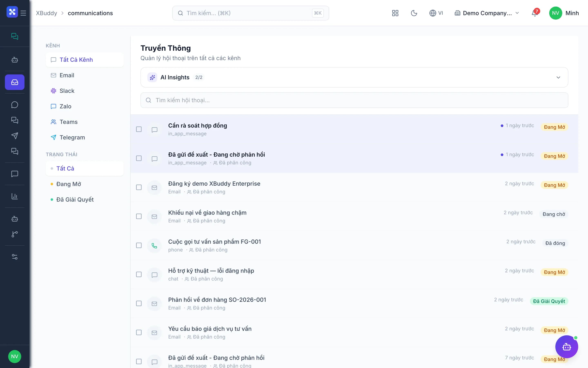Focus the Tìm kiếm hội thoại search field
The width and height of the screenshot is (588, 368).
[354, 100]
